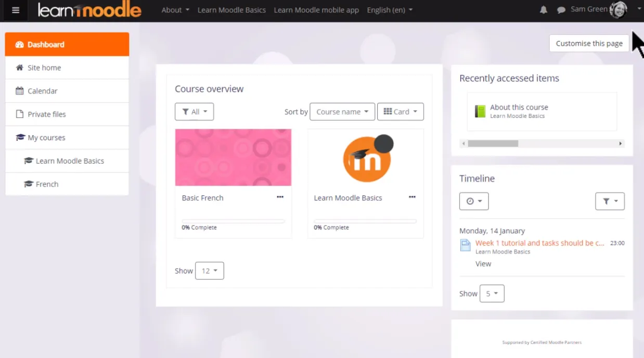
Task: Click the hamburger navigation menu icon
Action: pyautogui.click(x=15, y=10)
